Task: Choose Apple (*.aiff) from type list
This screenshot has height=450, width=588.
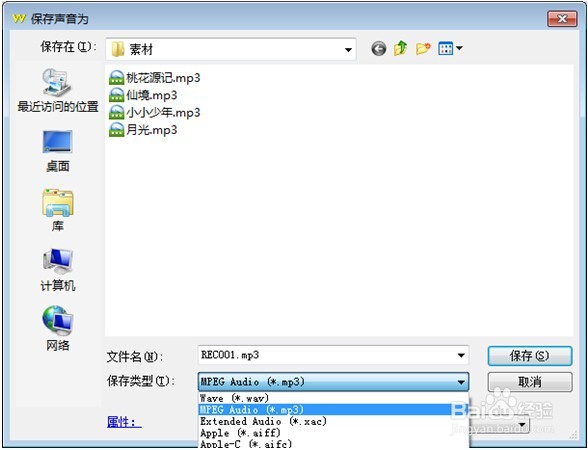Action: 333,433
